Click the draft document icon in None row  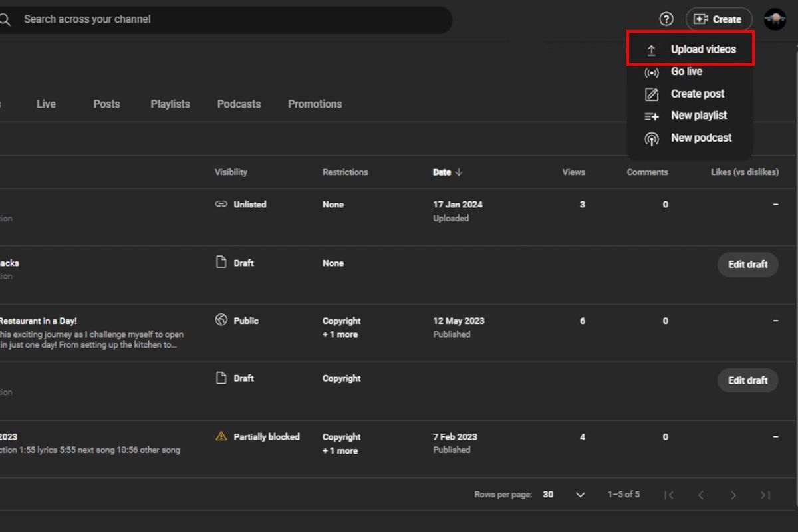(221, 262)
